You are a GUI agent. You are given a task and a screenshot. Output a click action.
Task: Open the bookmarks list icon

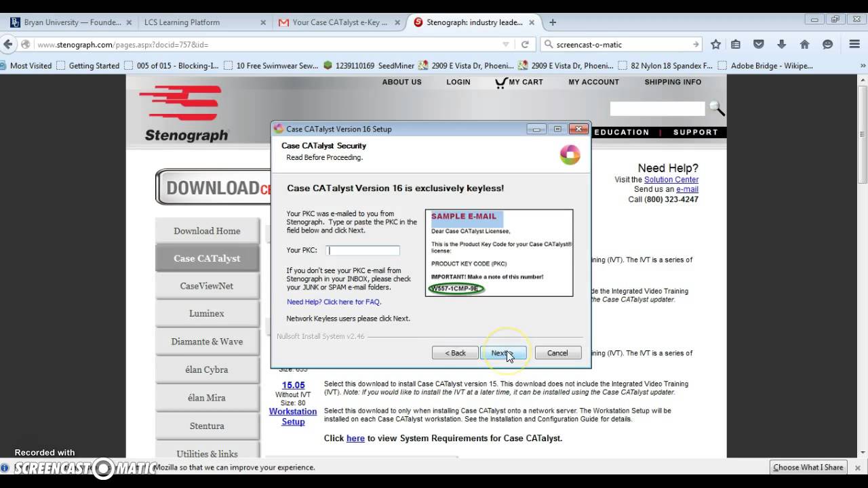pos(736,44)
